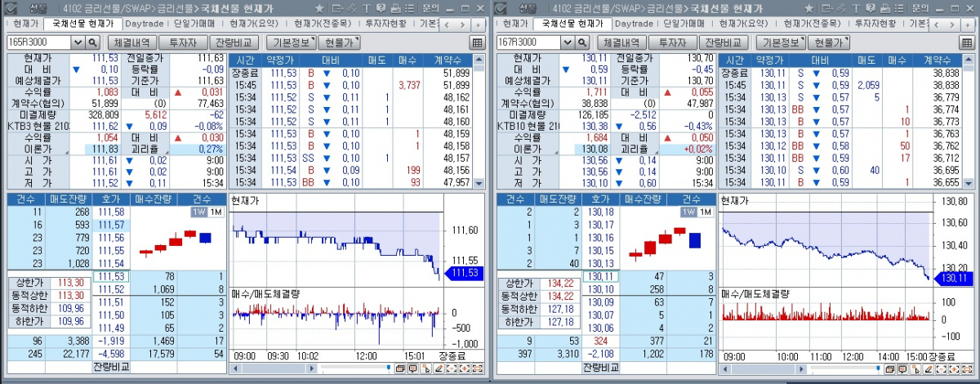Click 투자자 button in left window
Screen dimensions: 980x384
coord(181,42)
